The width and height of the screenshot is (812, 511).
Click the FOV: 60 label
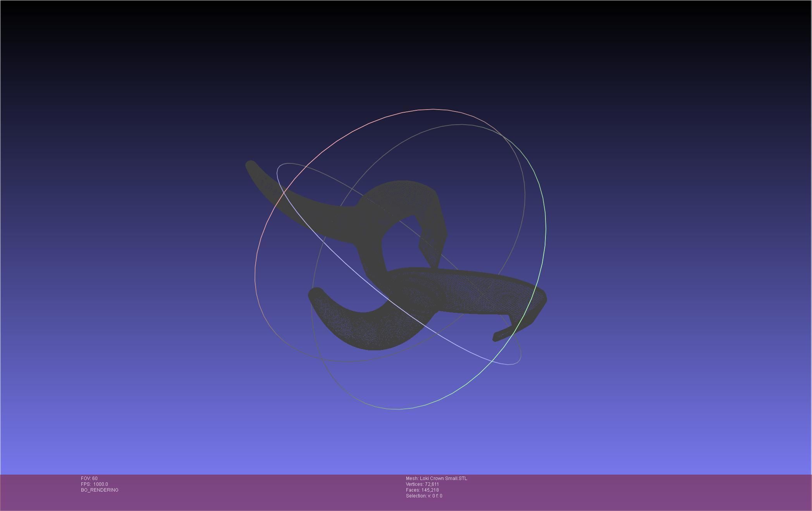tap(89, 478)
